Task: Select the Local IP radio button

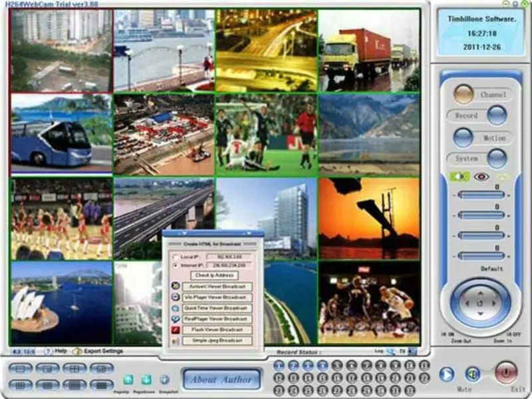Action: [x=176, y=257]
